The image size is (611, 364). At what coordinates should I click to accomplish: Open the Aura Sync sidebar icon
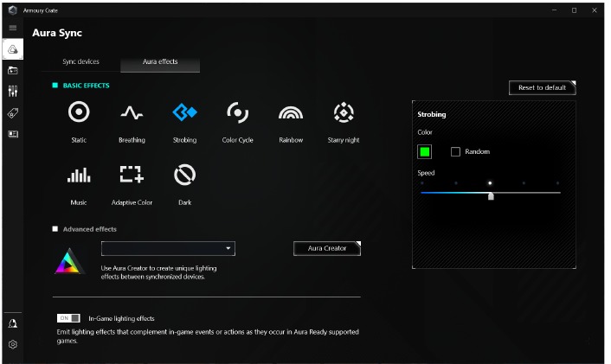tap(13, 49)
